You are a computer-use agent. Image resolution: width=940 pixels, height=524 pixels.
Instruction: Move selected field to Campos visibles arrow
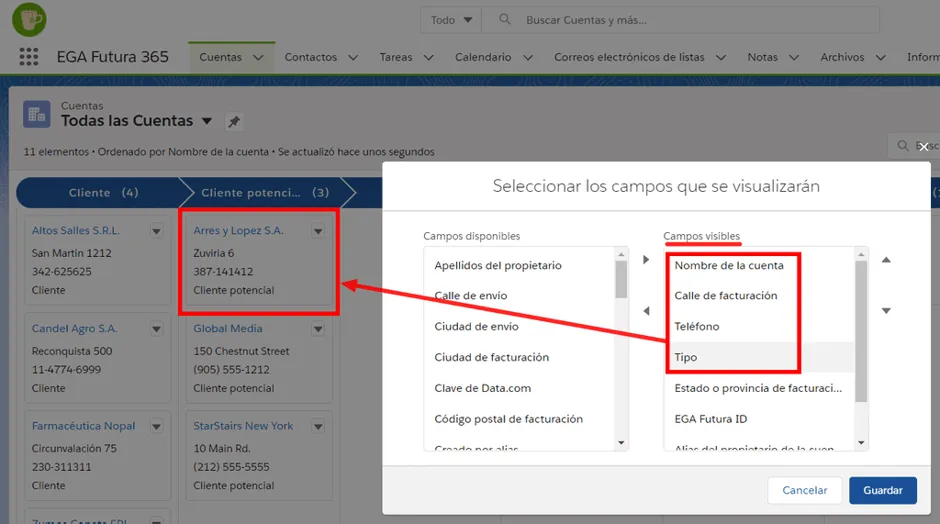(x=646, y=260)
